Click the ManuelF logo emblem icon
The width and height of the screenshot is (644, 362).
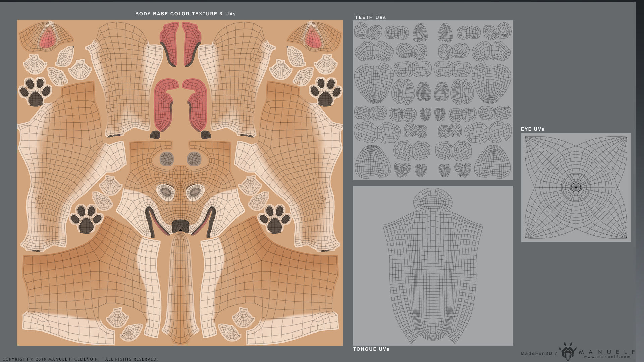(x=568, y=352)
